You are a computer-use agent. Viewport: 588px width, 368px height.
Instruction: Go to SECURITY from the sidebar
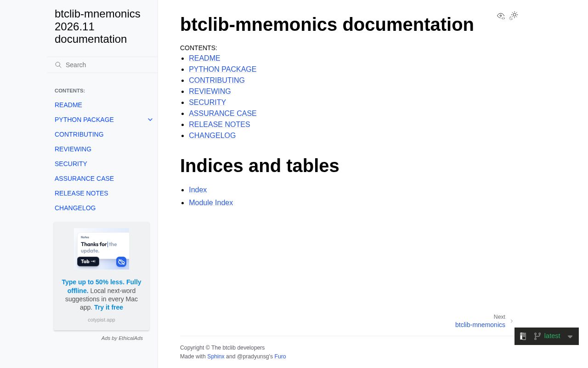[x=71, y=164]
